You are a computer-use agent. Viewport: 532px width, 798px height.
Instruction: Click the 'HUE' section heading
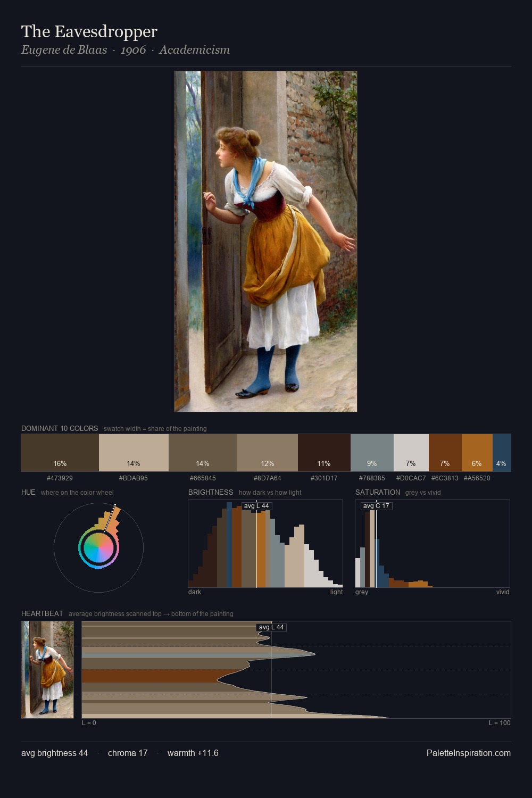click(x=28, y=492)
